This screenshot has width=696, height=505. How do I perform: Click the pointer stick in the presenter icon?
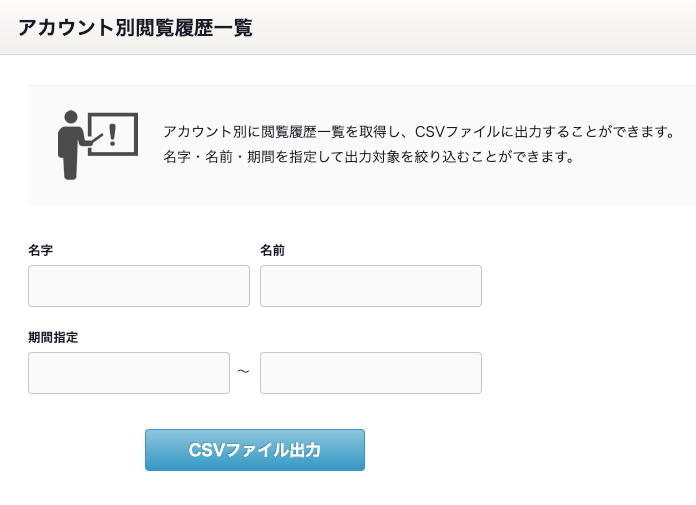[93, 140]
